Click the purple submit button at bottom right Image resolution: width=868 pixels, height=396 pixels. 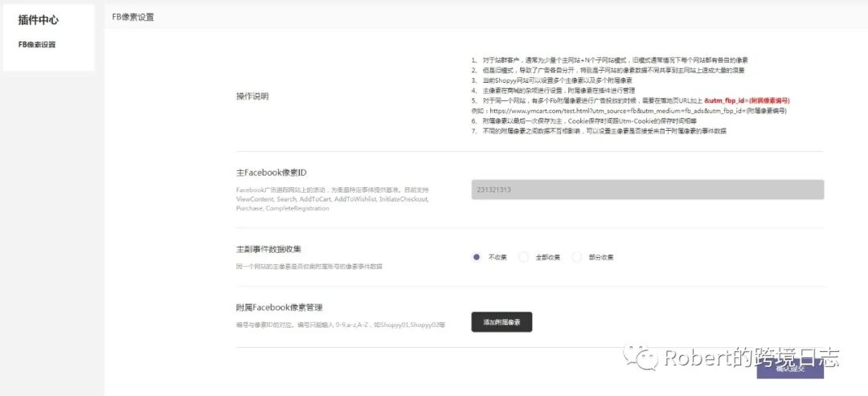pos(790,369)
